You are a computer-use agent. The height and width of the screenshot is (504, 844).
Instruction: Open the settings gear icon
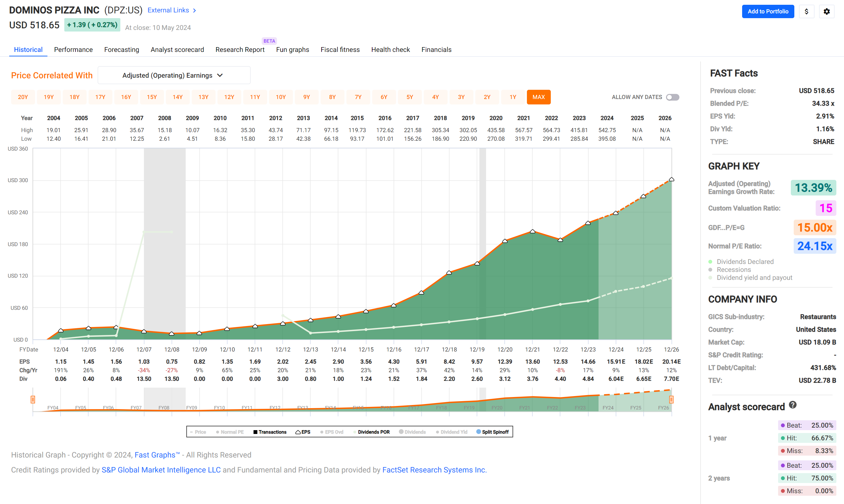click(x=827, y=11)
